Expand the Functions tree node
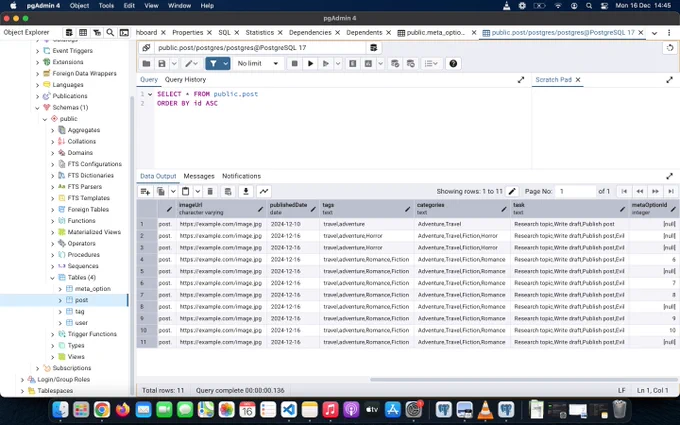This screenshot has width=680, height=425. coord(52,221)
